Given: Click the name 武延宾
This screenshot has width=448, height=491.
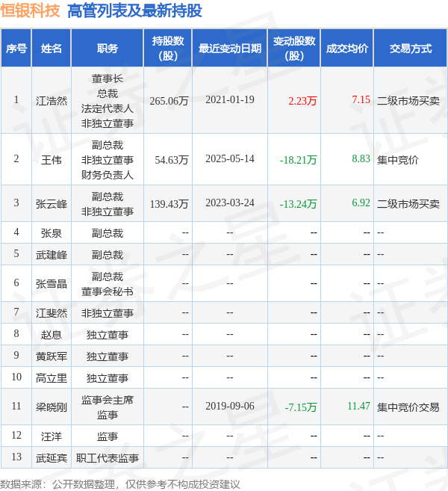Looking at the screenshot, I should tap(52, 458).
